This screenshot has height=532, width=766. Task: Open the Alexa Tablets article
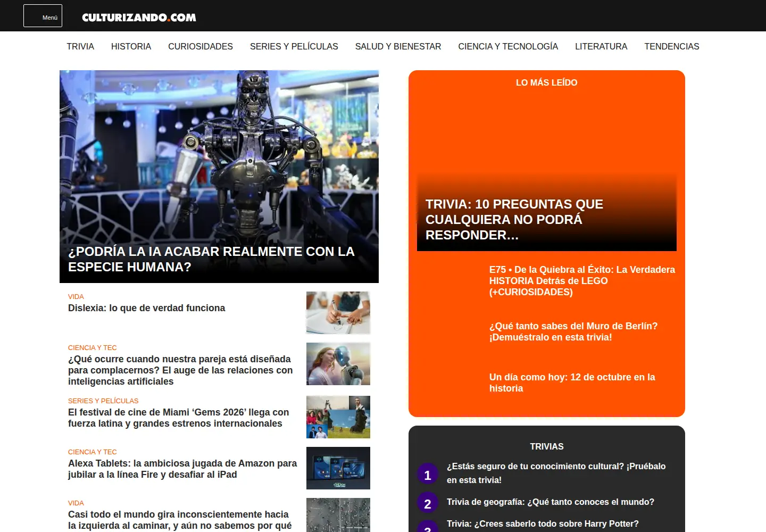click(x=182, y=469)
